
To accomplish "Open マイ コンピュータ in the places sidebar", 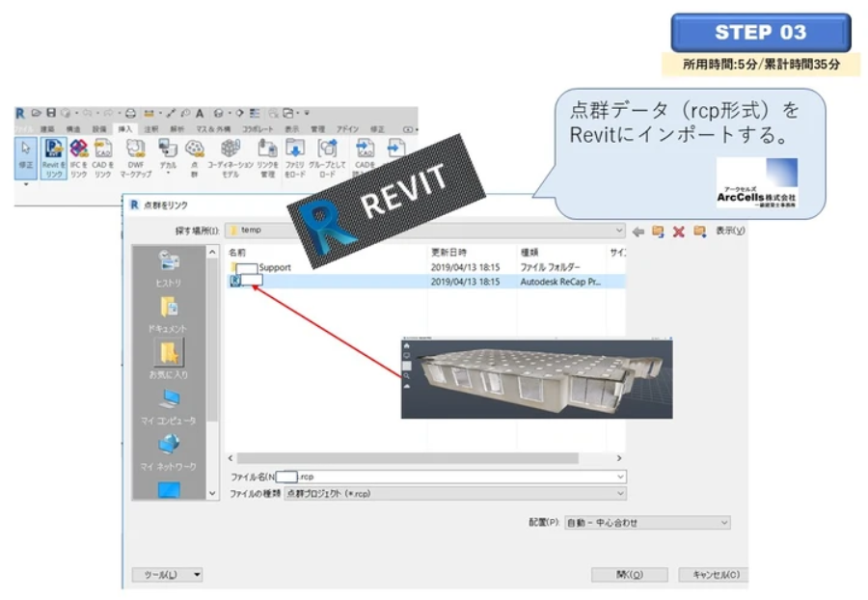I will 168,406.
